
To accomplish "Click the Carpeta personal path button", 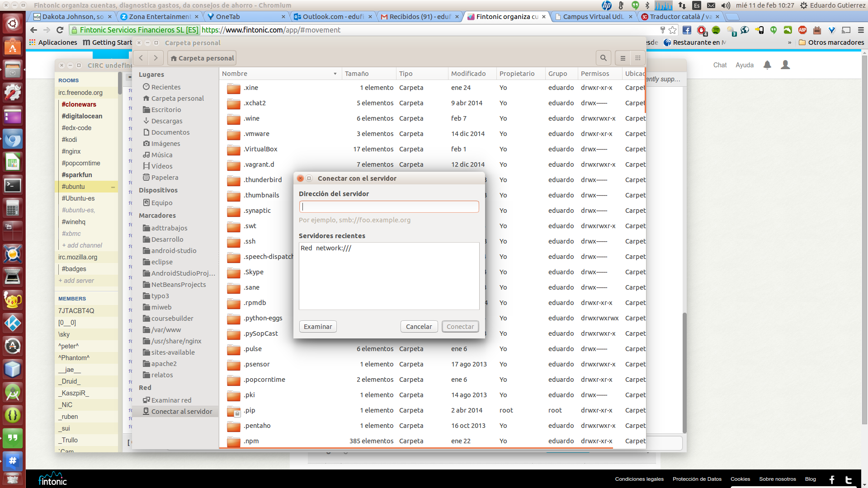I will (x=202, y=58).
